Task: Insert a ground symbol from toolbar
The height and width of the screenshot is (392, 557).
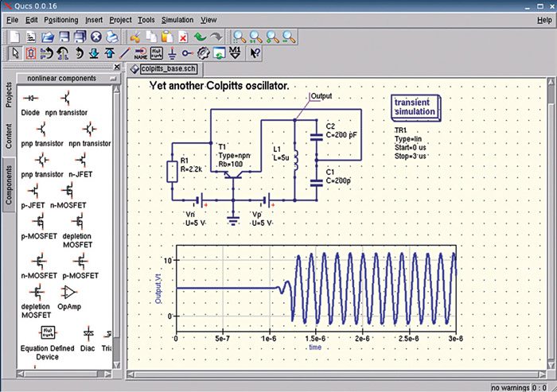Action: (172, 53)
